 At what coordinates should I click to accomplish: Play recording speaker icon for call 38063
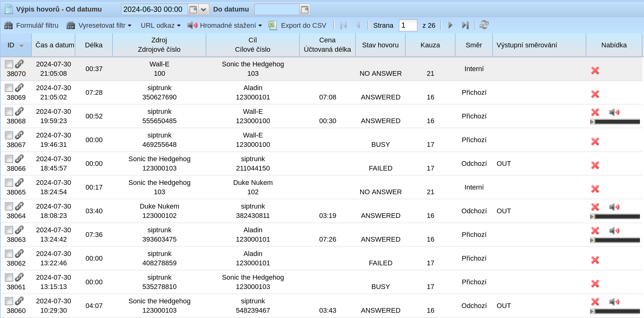[614, 231]
